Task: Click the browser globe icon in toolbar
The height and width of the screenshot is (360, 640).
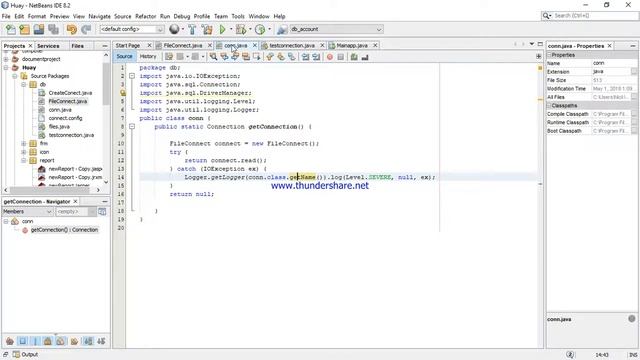Action: point(174,29)
